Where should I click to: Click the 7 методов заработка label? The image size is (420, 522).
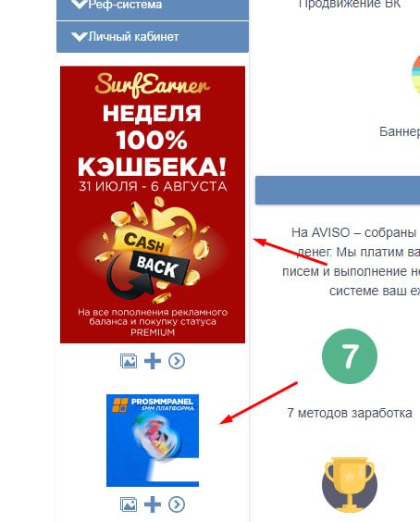click(350, 413)
